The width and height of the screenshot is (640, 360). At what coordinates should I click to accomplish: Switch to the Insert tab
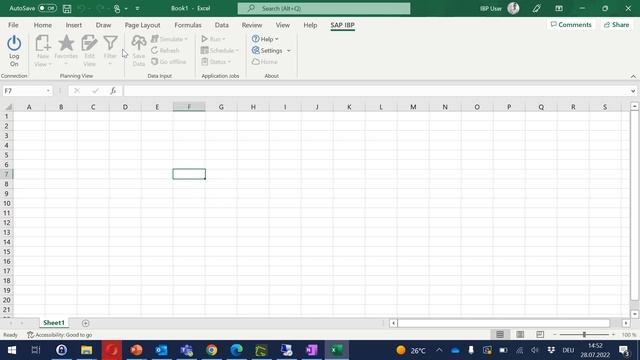(73, 25)
